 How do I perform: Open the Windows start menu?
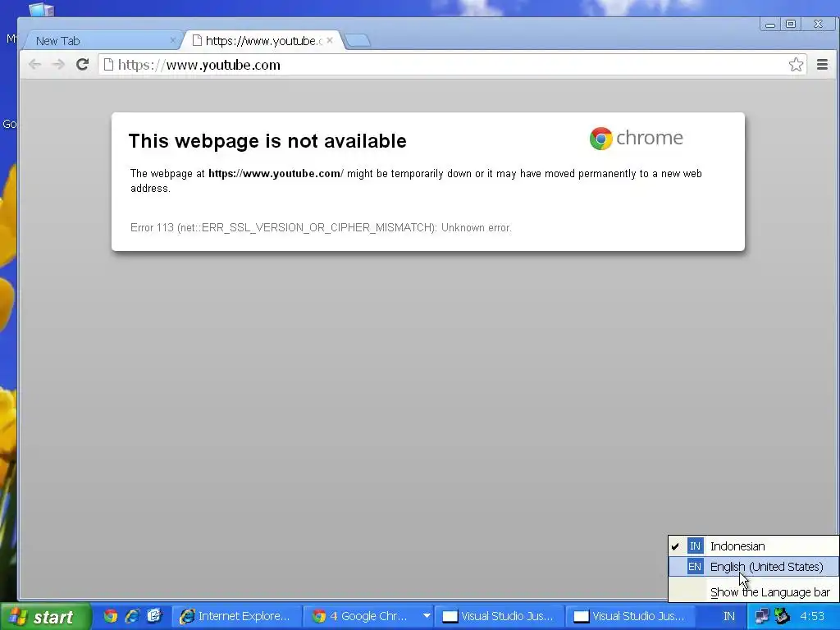pyautogui.click(x=45, y=617)
